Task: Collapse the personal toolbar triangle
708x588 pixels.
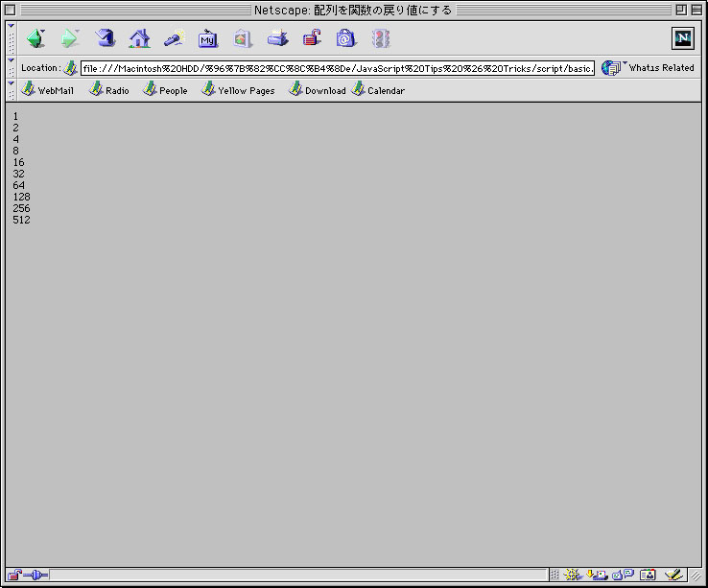Action: click(x=12, y=83)
